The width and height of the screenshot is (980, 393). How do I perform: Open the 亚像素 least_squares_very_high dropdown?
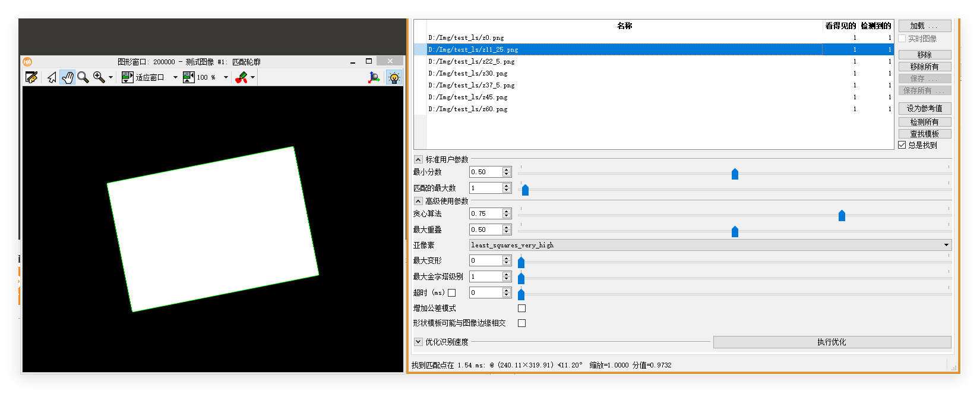710,245
